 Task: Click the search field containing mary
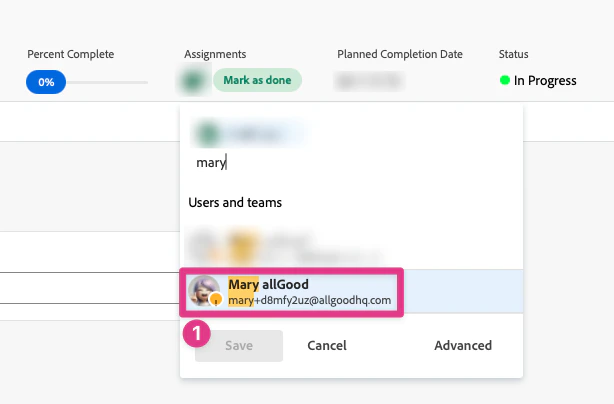point(350,162)
